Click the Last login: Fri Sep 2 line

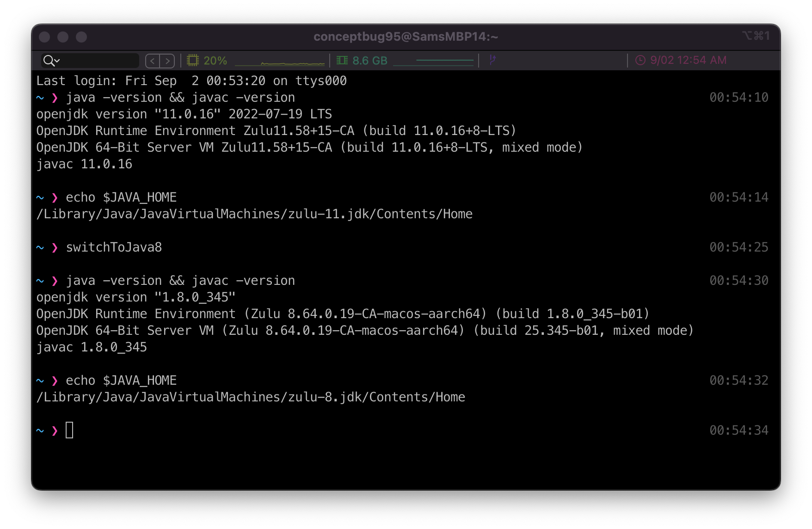point(191,81)
